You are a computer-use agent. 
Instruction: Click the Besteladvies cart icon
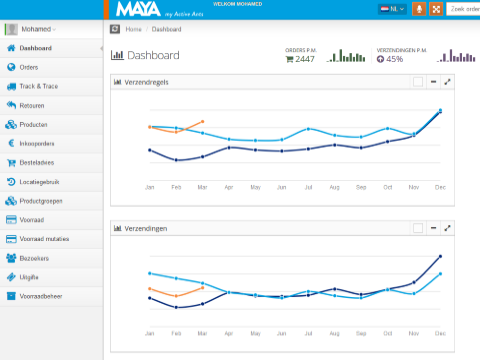11,163
